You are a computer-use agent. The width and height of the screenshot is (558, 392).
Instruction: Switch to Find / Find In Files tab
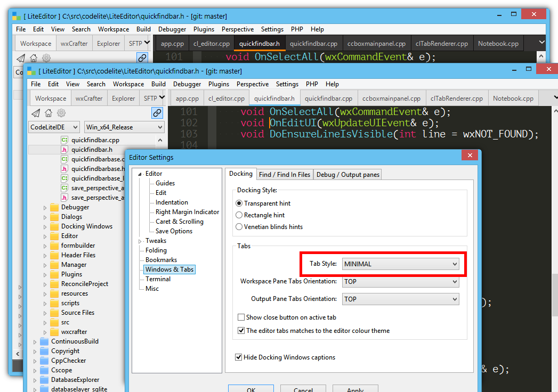coord(285,174)
